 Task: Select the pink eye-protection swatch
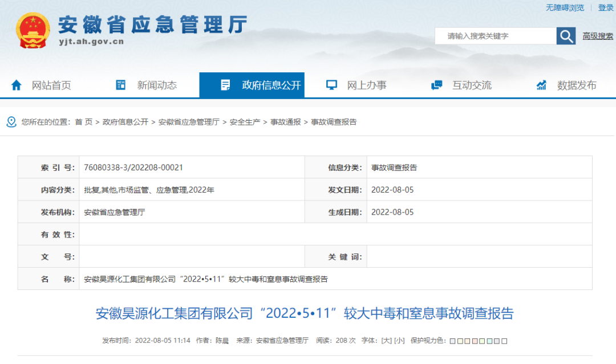pyautogui.click(x=475, y=341)
